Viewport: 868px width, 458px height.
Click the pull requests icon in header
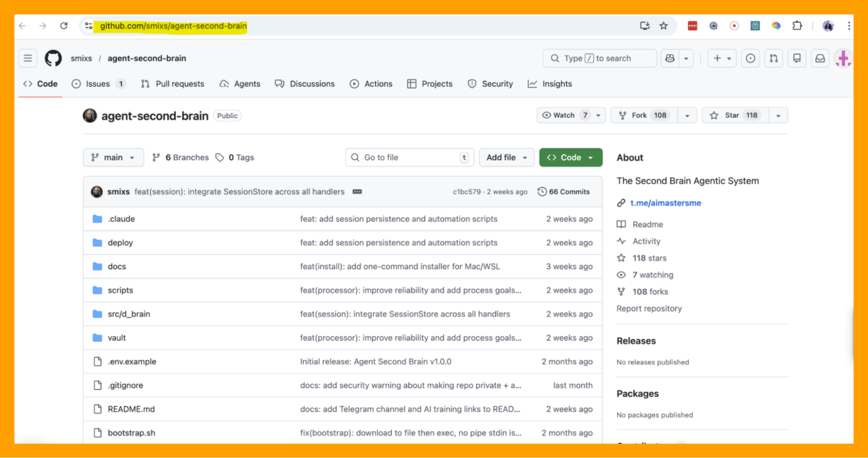773,58
